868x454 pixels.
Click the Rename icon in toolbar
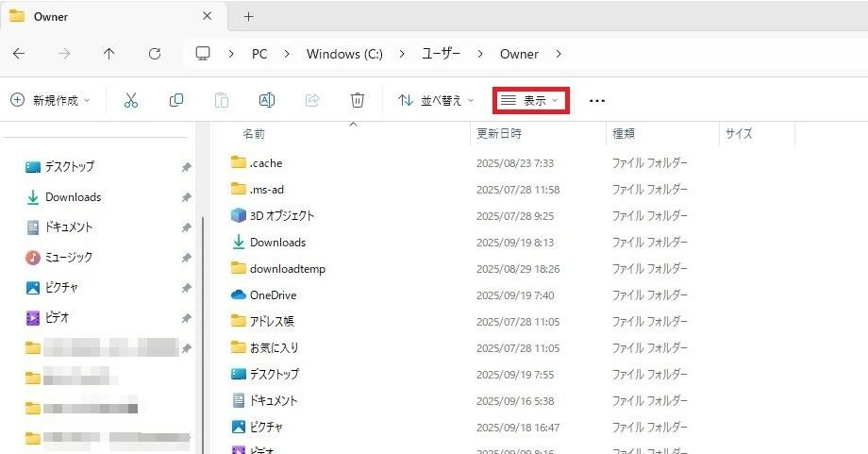(x=266, y=100)
